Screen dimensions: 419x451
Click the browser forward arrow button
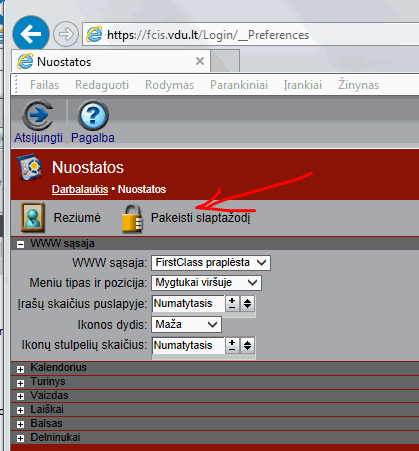click(x=66, y=34)
